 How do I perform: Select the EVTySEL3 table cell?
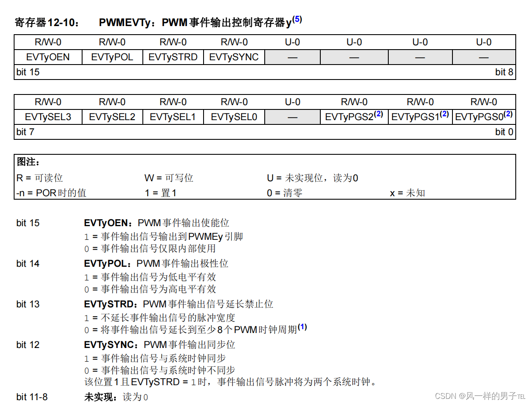point(48,117)
